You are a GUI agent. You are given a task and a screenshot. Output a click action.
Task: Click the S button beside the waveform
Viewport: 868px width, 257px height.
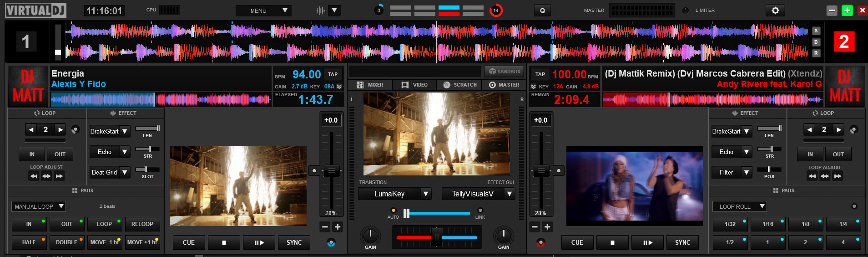(816, 31)
